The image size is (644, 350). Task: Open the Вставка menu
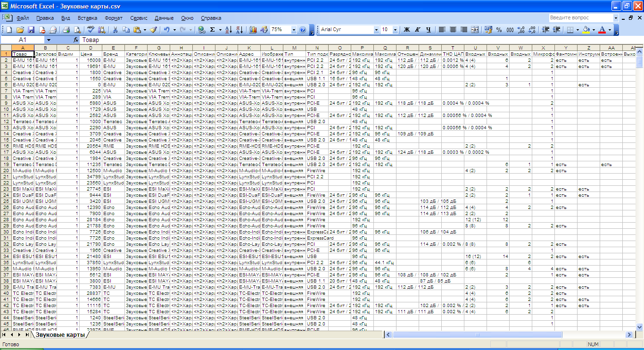pyautogui.click(x=88, y=18)
